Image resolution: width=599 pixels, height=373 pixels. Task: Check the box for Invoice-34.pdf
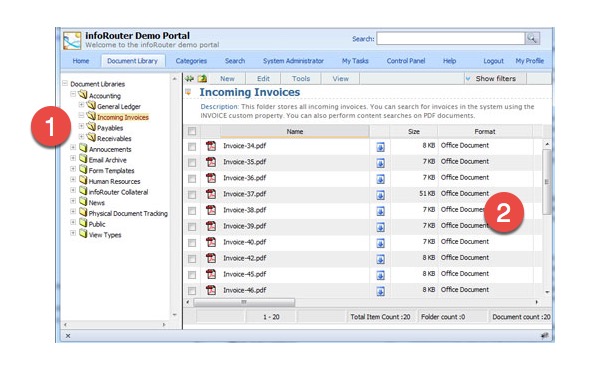pyautogui.click(x=192, y=147)
